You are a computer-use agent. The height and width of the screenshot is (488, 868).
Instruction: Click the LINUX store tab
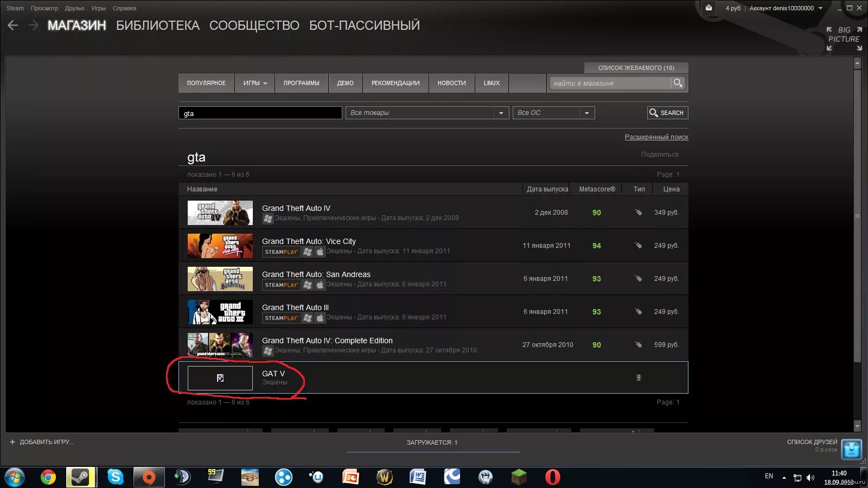tap(492, 83)
